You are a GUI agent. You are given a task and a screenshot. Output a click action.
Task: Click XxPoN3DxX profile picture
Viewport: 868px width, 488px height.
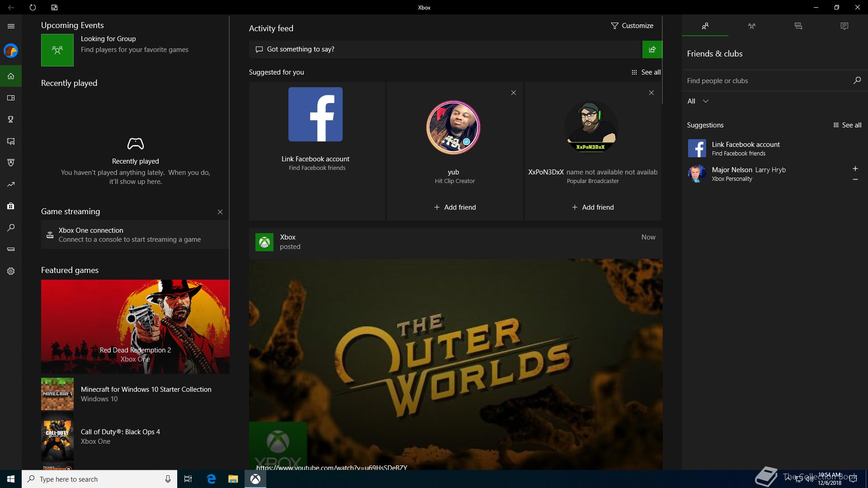[590, 127]
